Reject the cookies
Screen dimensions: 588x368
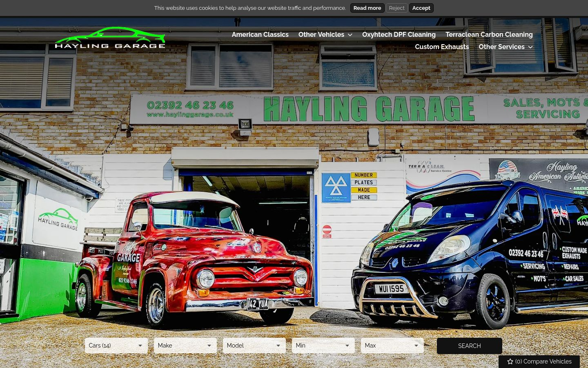coord(396,8)
